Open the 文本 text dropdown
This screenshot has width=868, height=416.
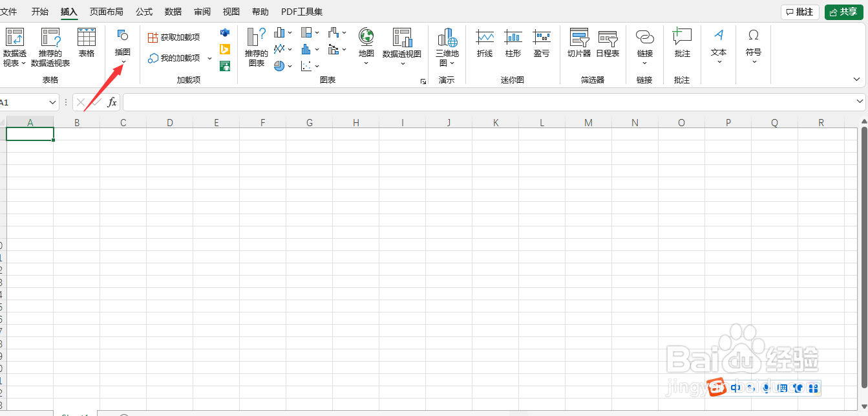pos(719,47)
